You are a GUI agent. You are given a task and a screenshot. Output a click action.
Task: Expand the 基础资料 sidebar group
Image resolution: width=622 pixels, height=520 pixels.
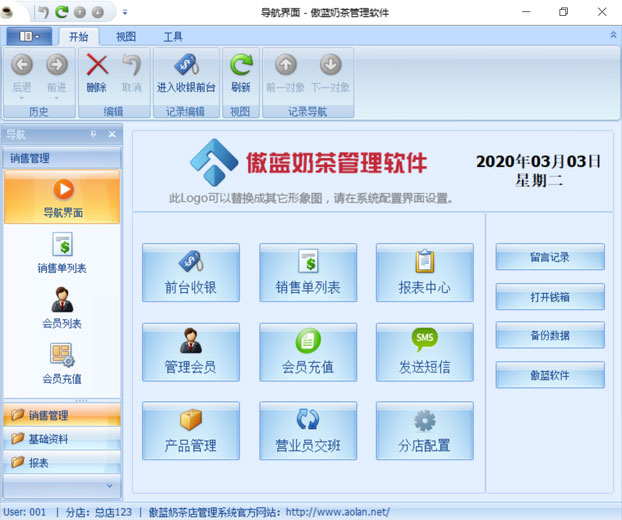tap(61, 438)
